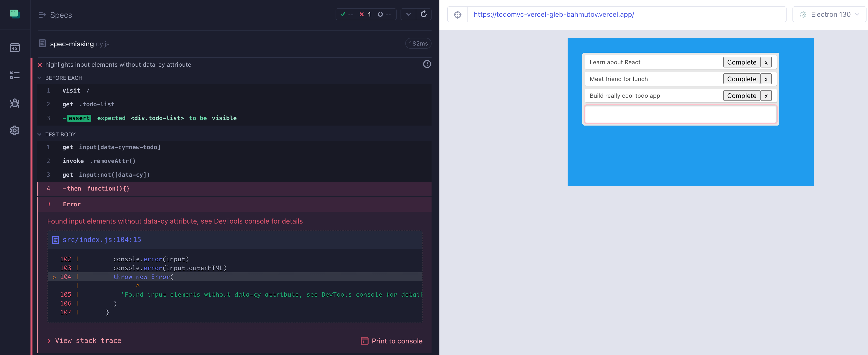Click the Cypress logo icon
The height and width of the screenshot is (355, 868).
coord(15,14)
